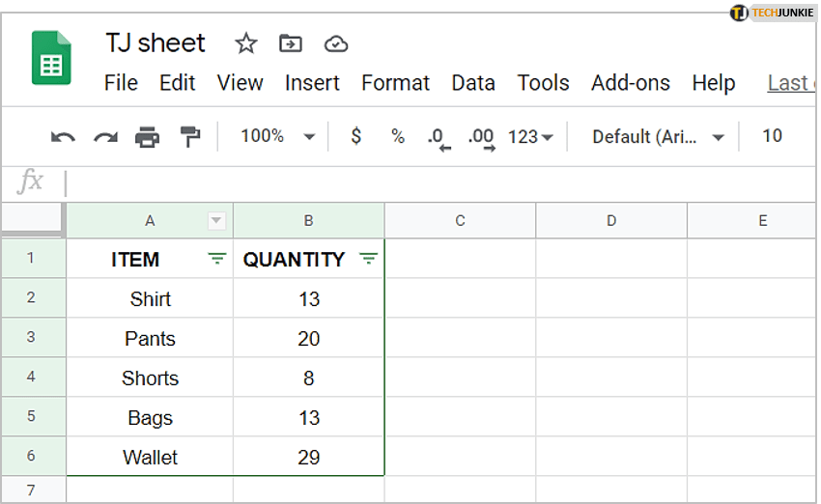Viewport: 821px width, 504px height.
Task: Open the ITEM column filter
Action: pos(217,259)
